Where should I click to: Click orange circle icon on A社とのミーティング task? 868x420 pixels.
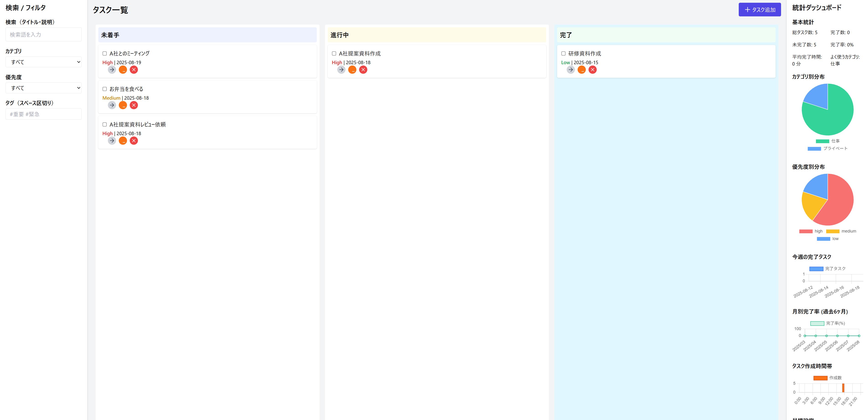pos(123,70)
